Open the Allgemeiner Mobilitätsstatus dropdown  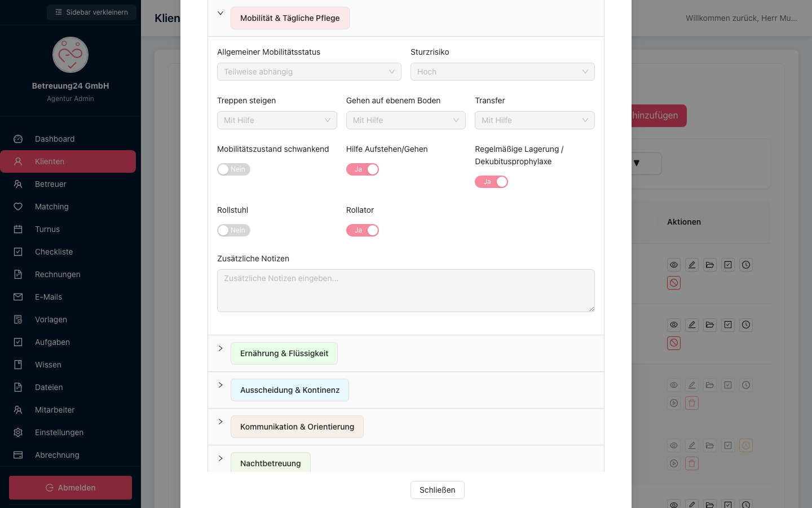(309, 72)
